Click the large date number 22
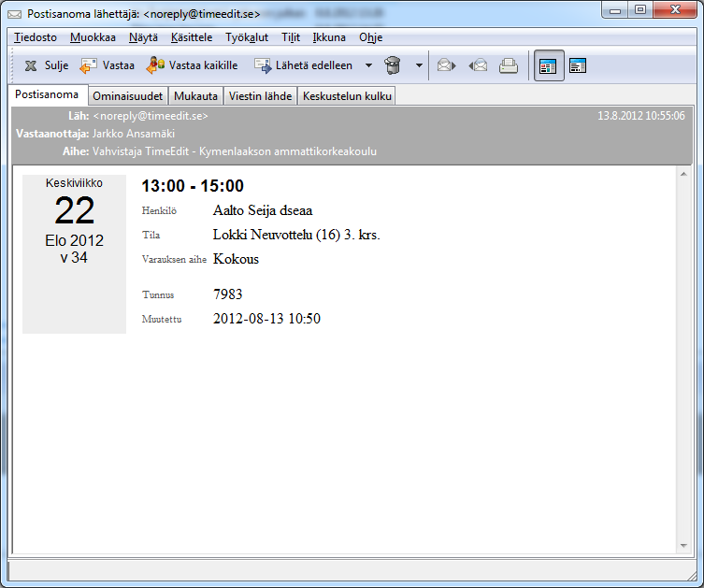 coord(75,210)
